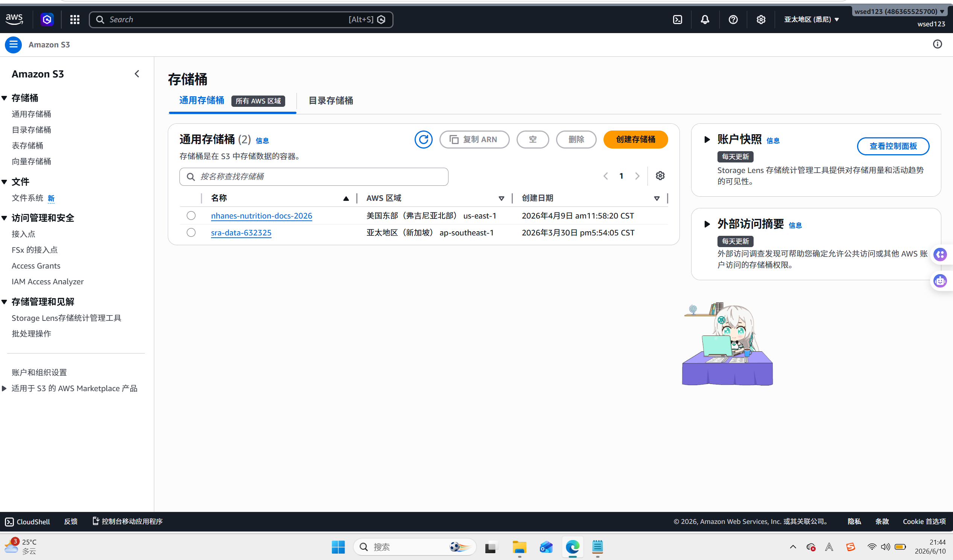Open the Amazon Q icon in top bar
953x560 pixels.
[x=47, y=19]
